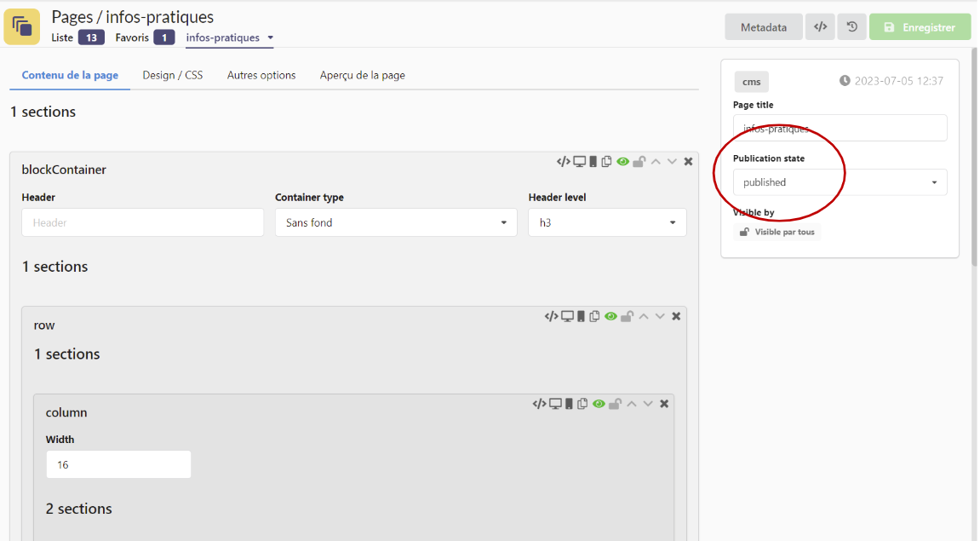
Task: Switch to the Design / CSS tab
Action: (173, 75)
